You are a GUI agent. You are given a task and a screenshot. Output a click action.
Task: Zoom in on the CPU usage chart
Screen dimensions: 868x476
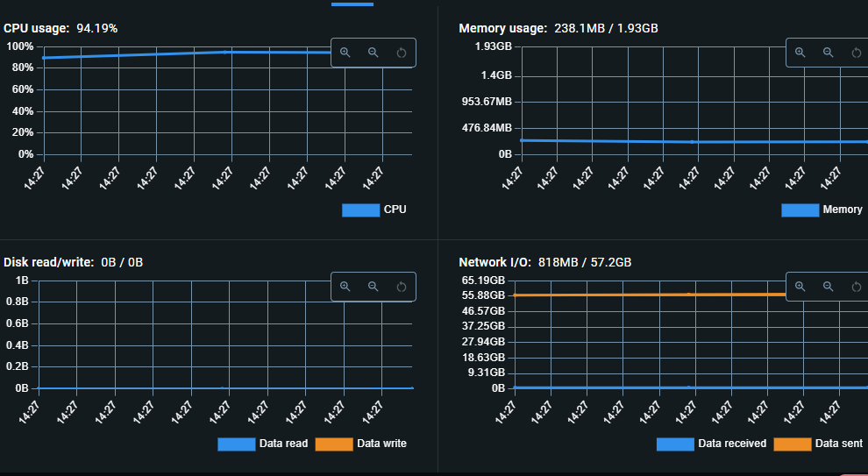point(345,53)
